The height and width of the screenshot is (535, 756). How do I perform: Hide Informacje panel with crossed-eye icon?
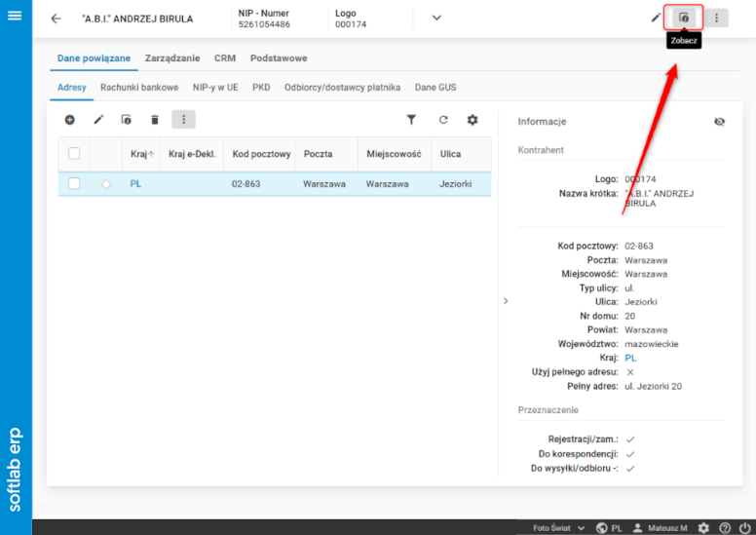point(719,122)
